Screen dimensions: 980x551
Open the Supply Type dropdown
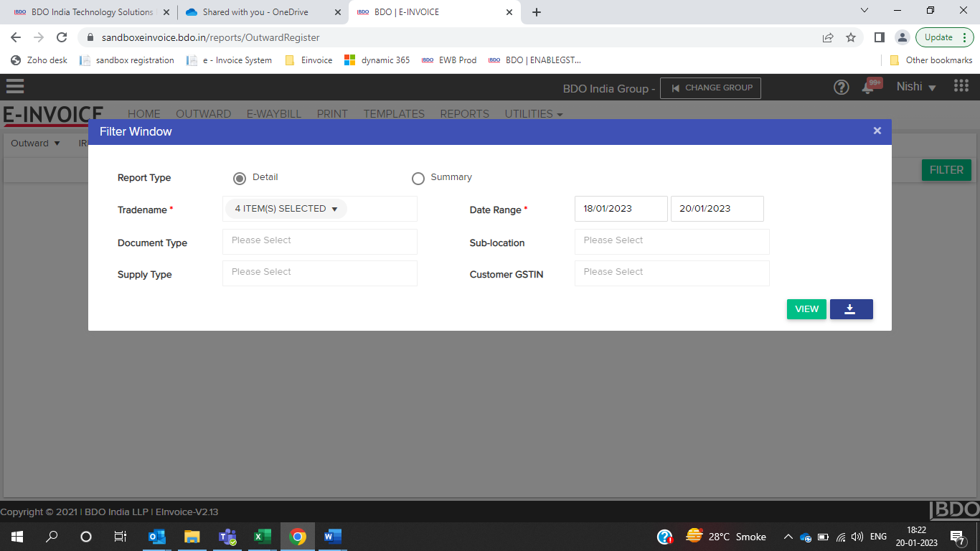click(319, 273)
